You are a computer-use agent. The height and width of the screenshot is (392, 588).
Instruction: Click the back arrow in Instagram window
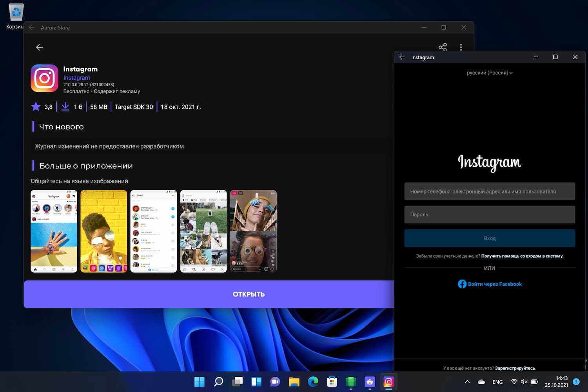click(402, 57)
